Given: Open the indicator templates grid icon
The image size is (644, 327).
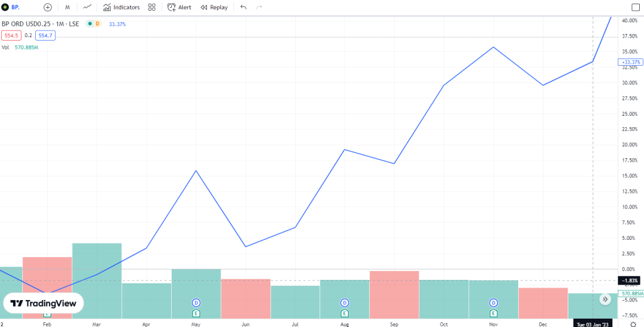Looking at the screenshot, I should point(152,7).
